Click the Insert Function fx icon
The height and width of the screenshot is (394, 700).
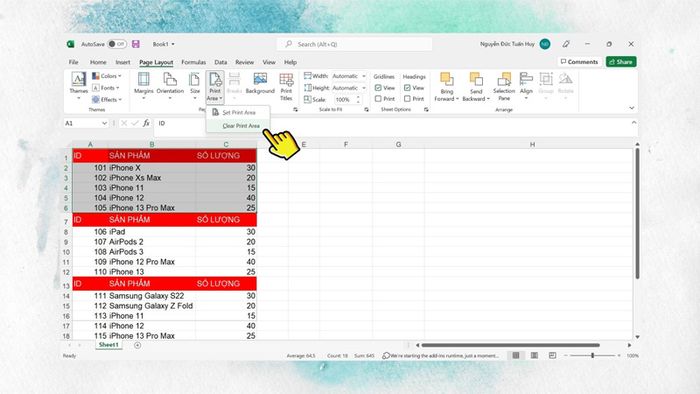click(146, 123)
